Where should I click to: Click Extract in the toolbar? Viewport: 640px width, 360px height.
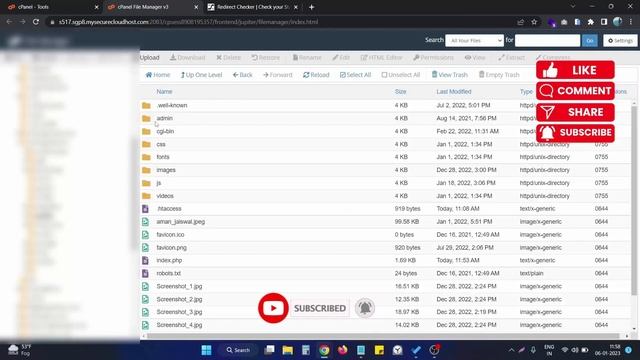511,58
